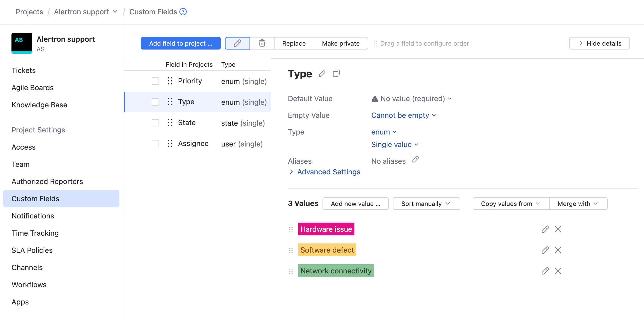644x318 pixels.
Task: Edit the Hardware issue value
Action: click(x=545, y=229)
